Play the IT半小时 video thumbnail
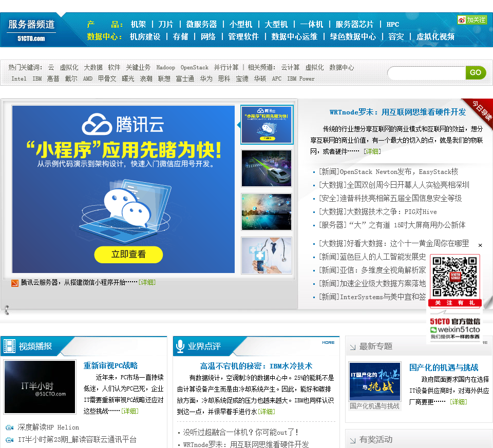 coord(40,387)
